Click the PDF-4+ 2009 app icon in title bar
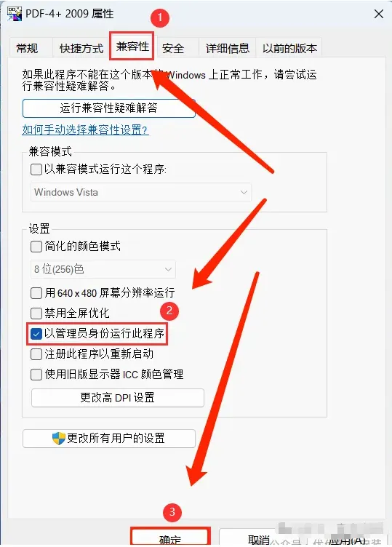The width and height of the screenshot is (392, 547). coord(15,14)
